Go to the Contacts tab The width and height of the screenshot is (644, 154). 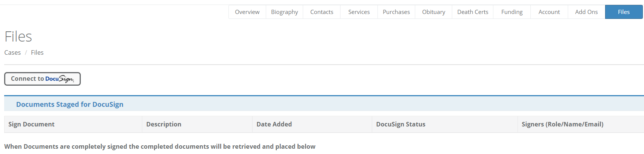pyautogui.click(x=322, y=12)
